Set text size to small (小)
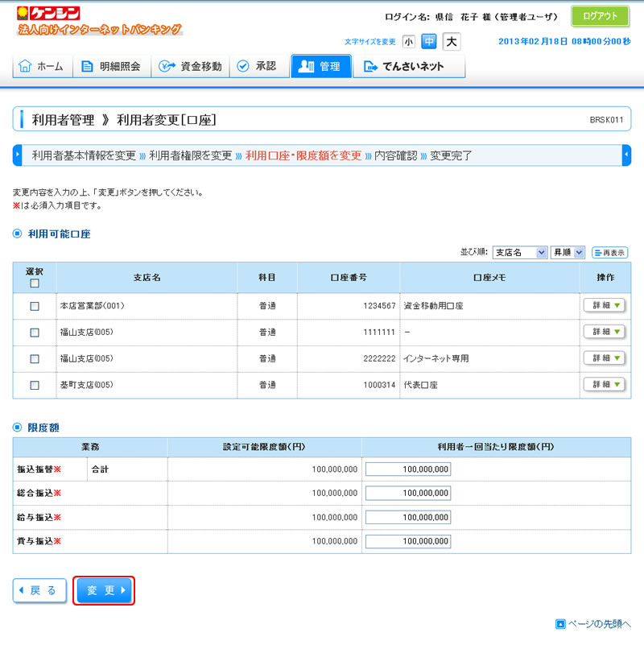Viewport: 644px width, 645px height. [x=409, y=41]
